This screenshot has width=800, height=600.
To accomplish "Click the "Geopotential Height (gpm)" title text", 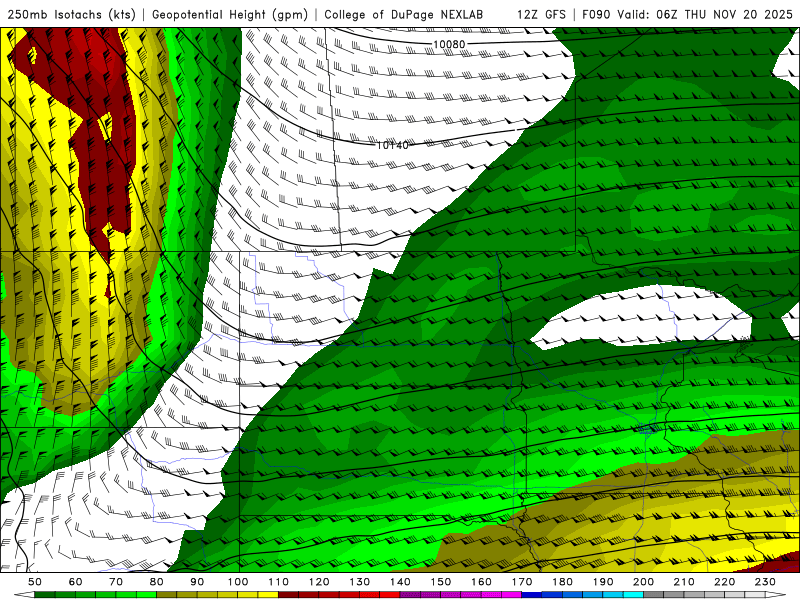I will click(x=230, y=14).
